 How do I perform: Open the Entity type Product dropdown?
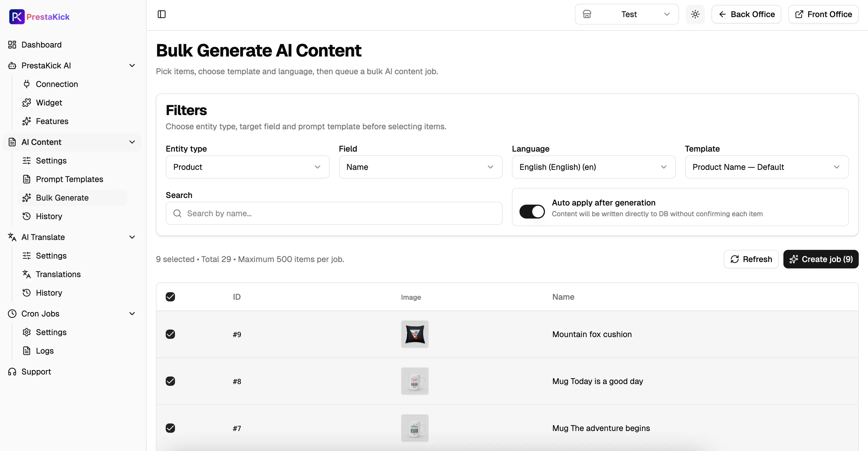[247, 167]
